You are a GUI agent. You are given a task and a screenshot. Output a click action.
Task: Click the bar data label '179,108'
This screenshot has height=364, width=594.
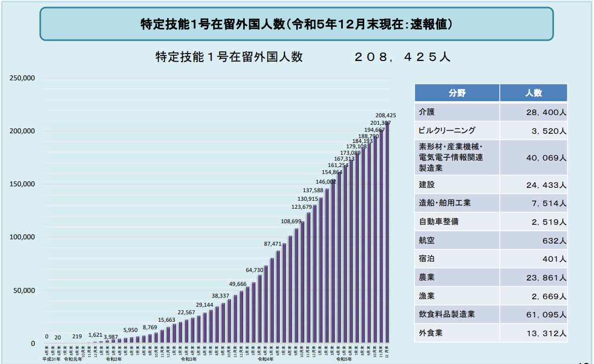[x=356, y=147]
